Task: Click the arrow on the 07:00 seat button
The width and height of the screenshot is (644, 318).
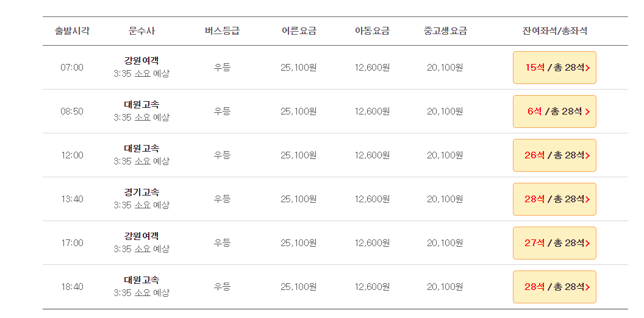Action: click(589, 68)
